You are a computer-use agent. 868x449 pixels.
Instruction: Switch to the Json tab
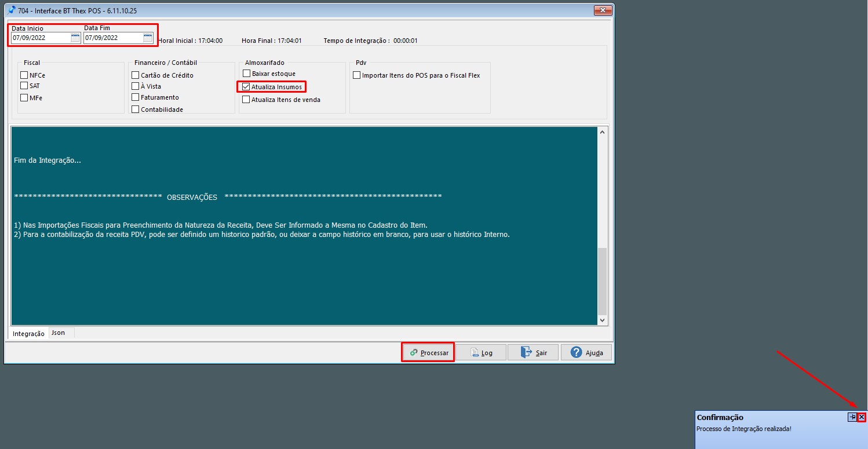[x=58, y=333]
